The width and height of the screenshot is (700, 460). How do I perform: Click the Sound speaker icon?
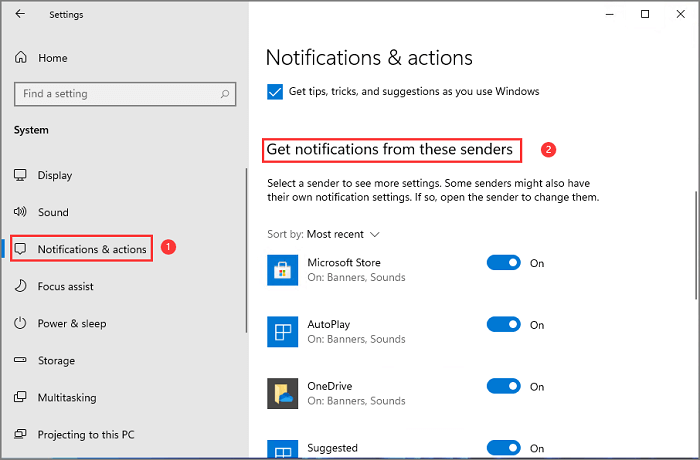(20, 212)
